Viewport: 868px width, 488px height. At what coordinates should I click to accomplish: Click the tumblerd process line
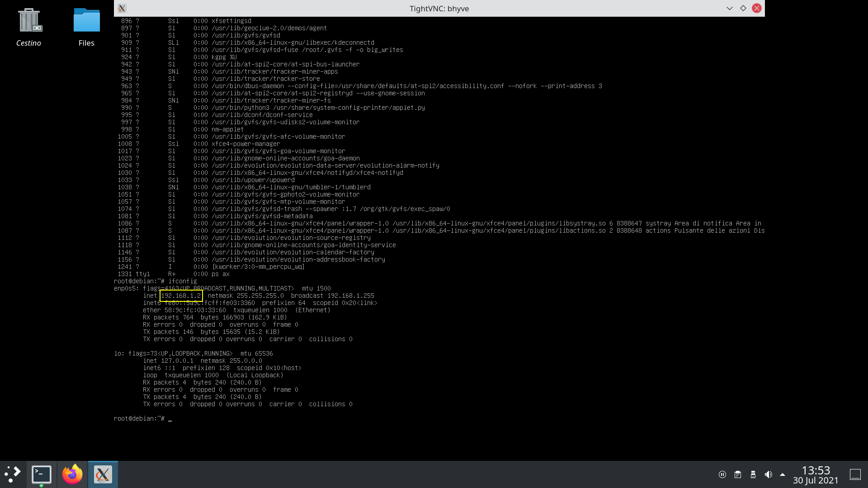pos(244,187)
